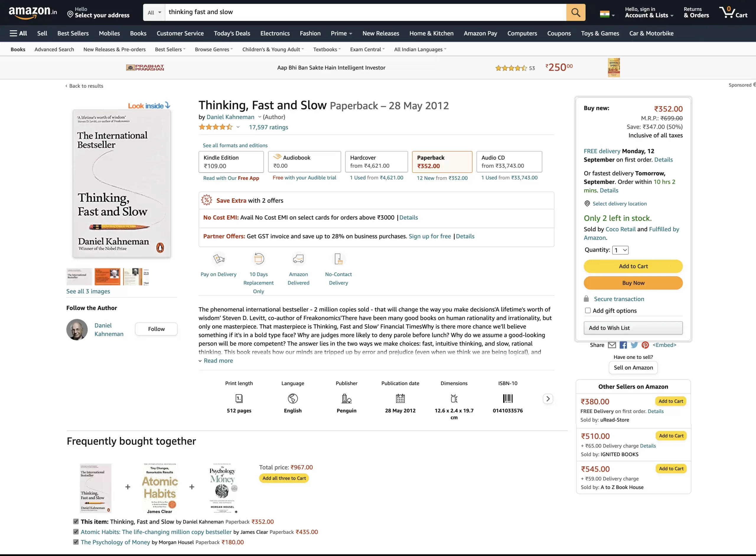756x556 pixels.
Task: Open Today's Deals in navigation bar
Action: click(x=232, y=33)
